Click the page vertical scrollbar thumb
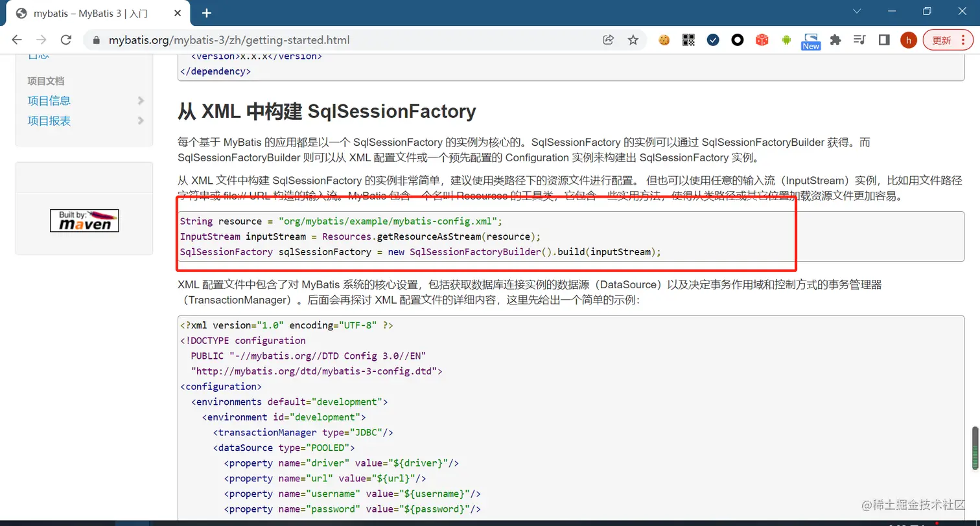The height and width of the screenshot is (526, 980). pos(974,448)
